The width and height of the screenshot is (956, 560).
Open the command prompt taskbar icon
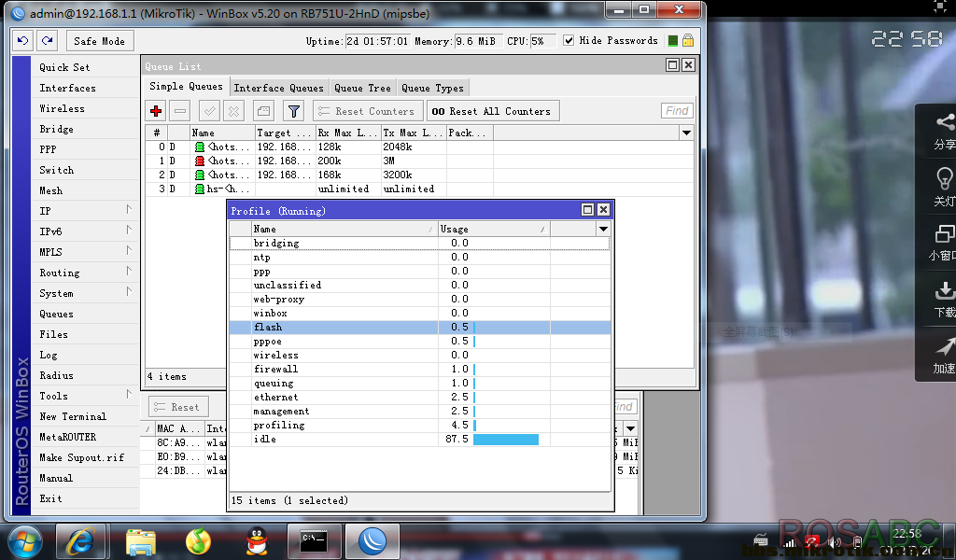[x=314, y=541]
